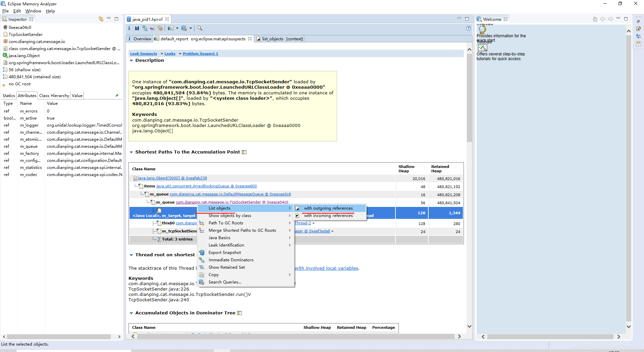The height and width of the screenshot is (352, 644).
Task: Switch to list_objects [context] tab
Action: click(279, 39)
